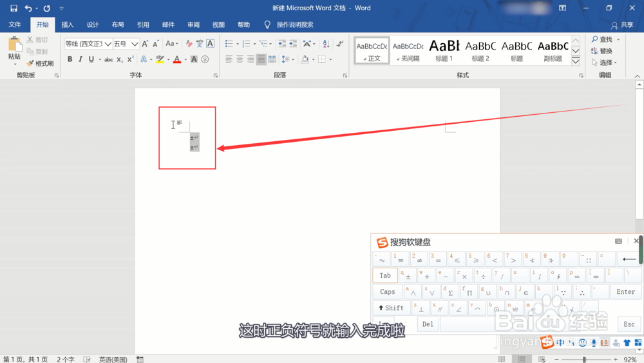Screen dimensions: 644x363
Task: Select justify alignment button
Action: click(261, 59)
